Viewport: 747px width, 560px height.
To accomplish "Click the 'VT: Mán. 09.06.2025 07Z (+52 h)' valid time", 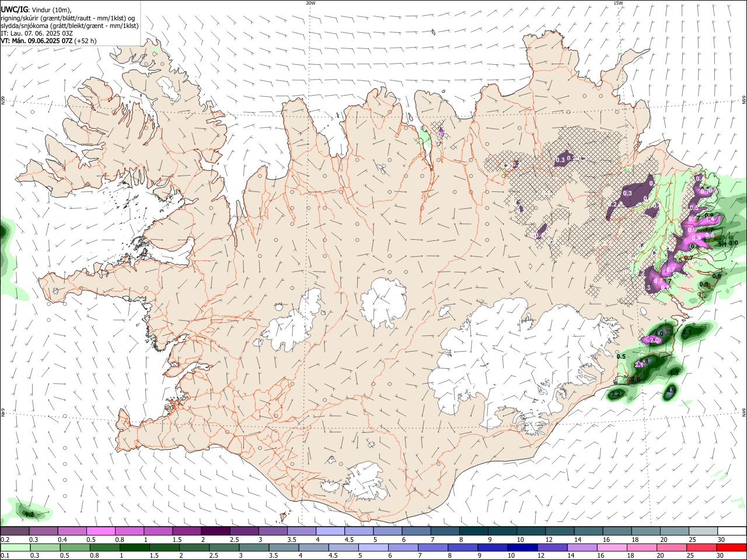I will pyautogui.click(x=48, y=41).
